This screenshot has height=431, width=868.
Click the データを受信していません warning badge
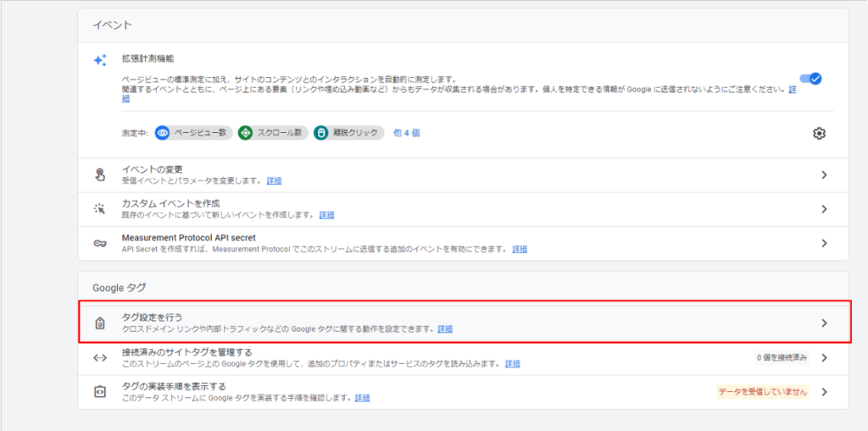(763, 392)
